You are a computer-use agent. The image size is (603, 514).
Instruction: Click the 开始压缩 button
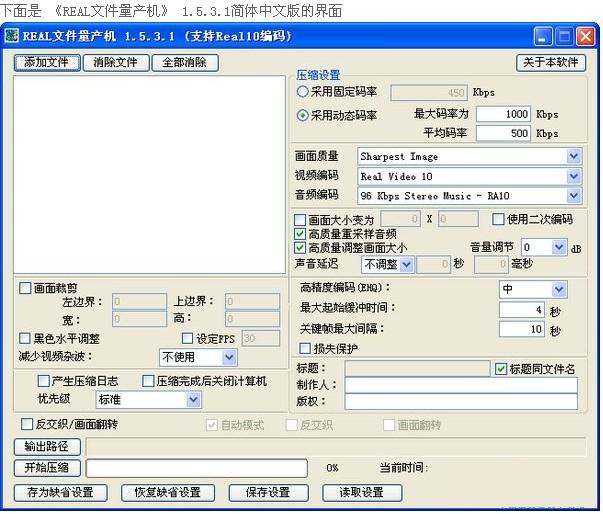47,467
